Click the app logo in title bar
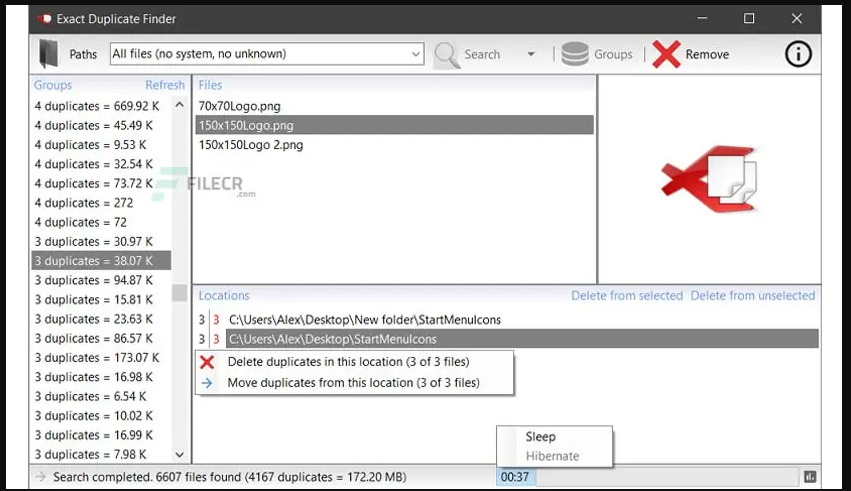Screen dimensions: 851x491 click(x=45, y=19)
